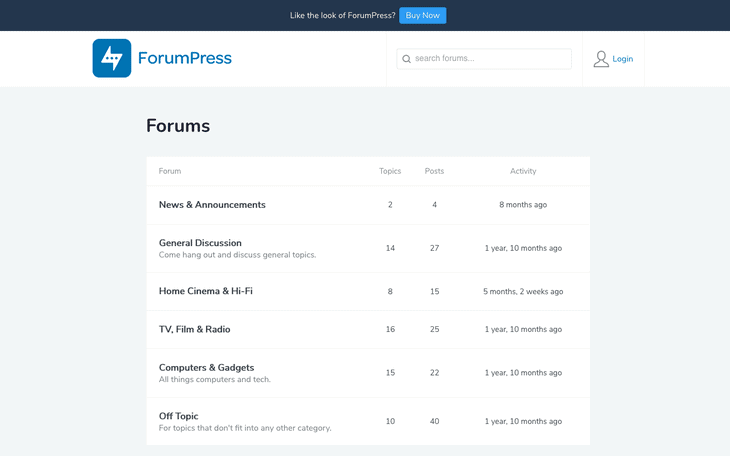Visit the Home Cinema & Hi-Fi forum

tap(206, 291)
